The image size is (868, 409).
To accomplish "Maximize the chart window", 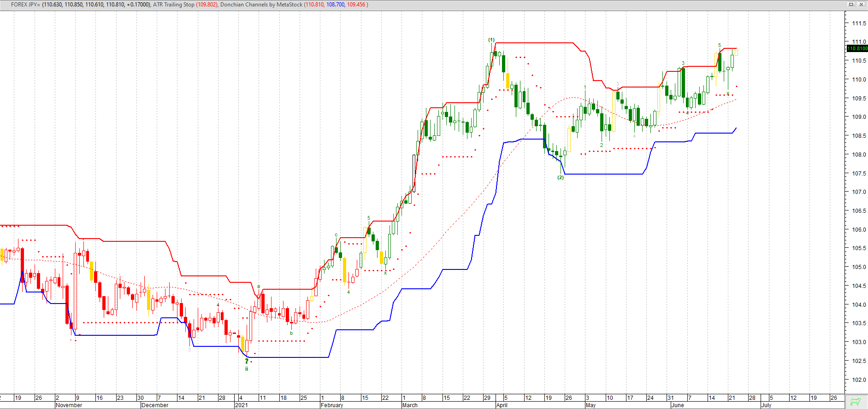I will point(851,4).
